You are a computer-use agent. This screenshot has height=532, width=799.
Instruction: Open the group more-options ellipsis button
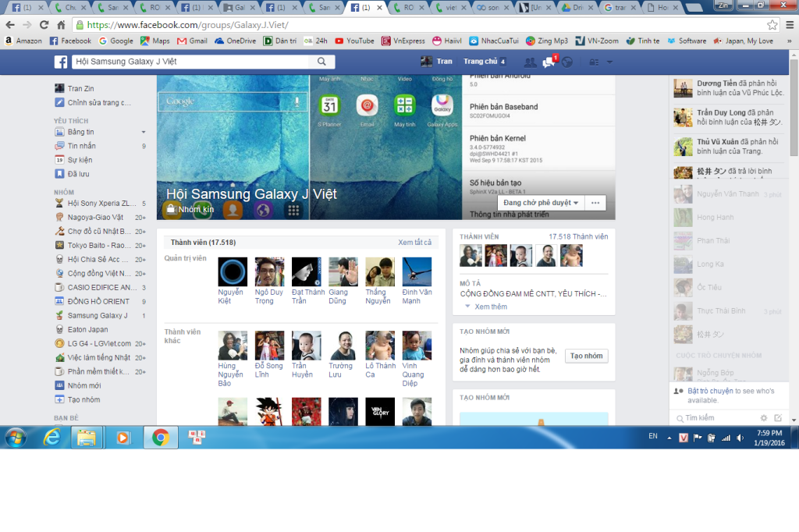pyautogui.click(x=595, y=203)
